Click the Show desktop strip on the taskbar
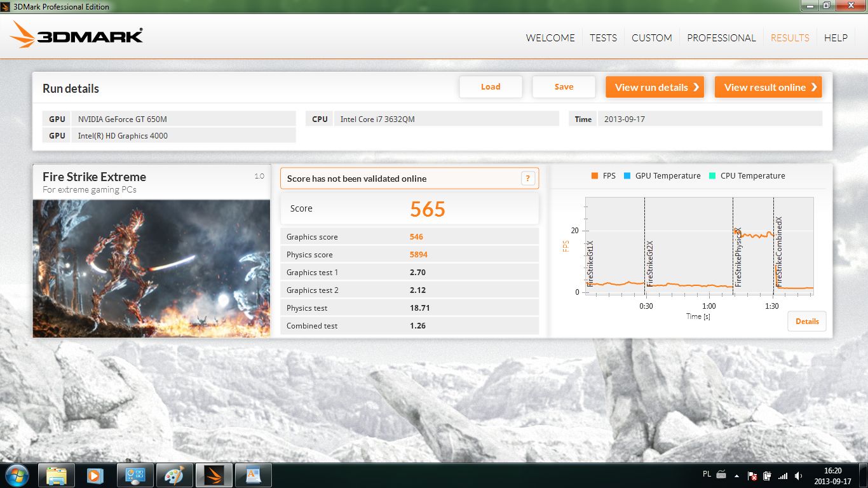 point(864,475)
